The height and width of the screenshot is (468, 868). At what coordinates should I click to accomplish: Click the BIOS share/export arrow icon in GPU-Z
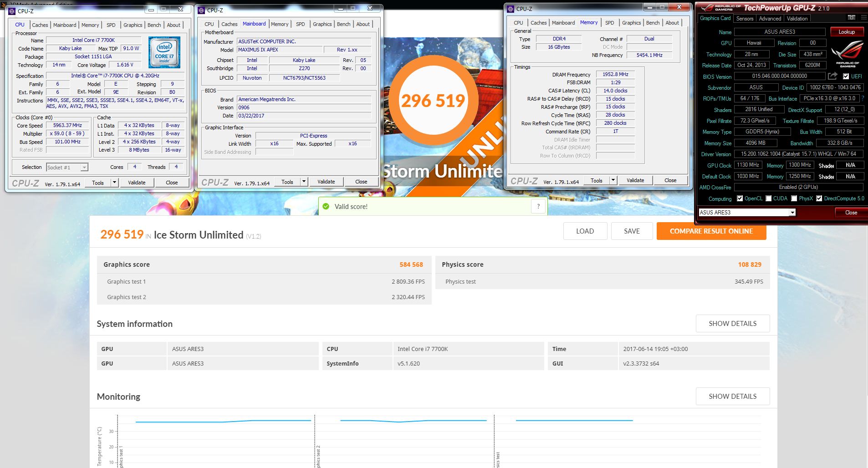coord(832,76)
